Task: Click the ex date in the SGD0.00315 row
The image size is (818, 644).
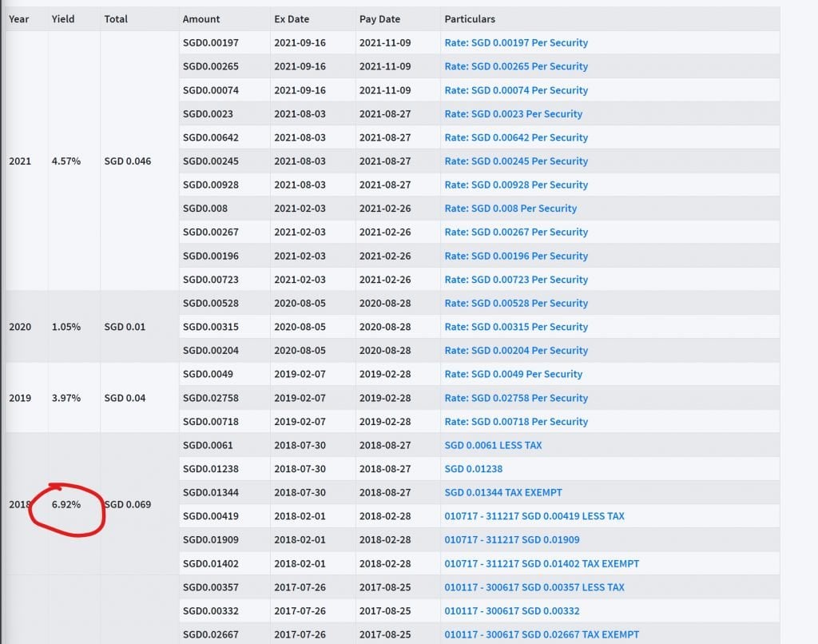Action: [x=300, y=327]
